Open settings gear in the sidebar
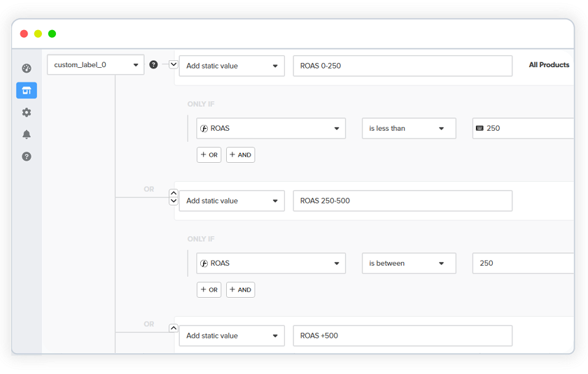The width and height of the screenshot is (588, 374). [27, 113]
